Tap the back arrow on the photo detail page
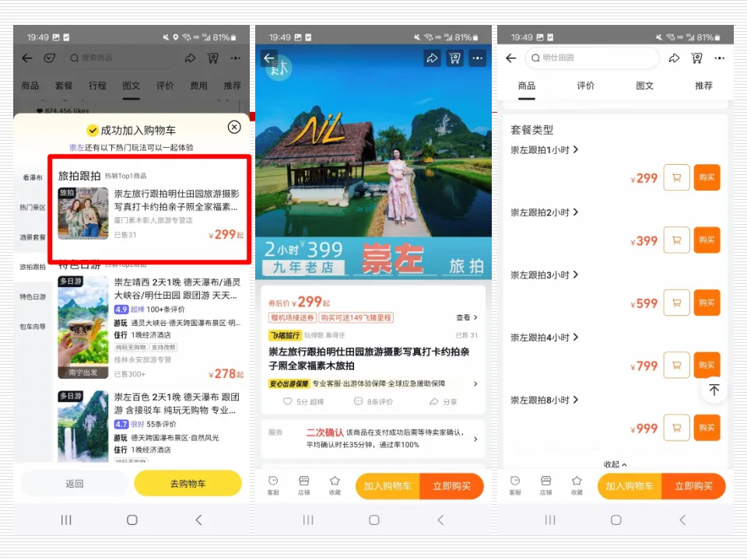This screenshot has width=747, height=560. (268, 58)
